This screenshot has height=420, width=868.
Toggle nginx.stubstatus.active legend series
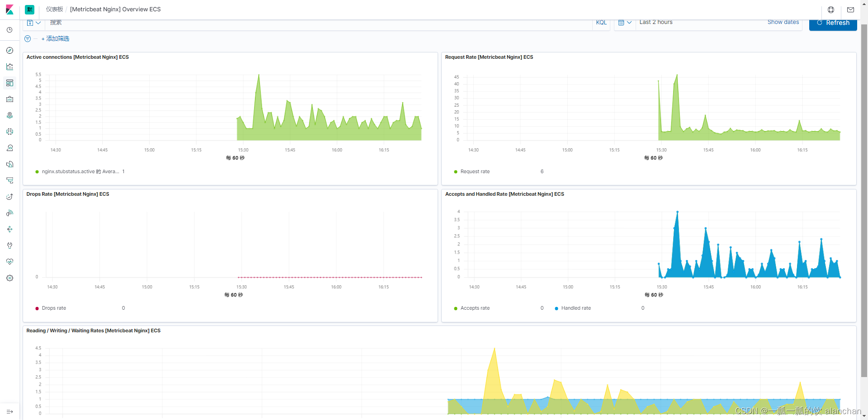point(80,172)
